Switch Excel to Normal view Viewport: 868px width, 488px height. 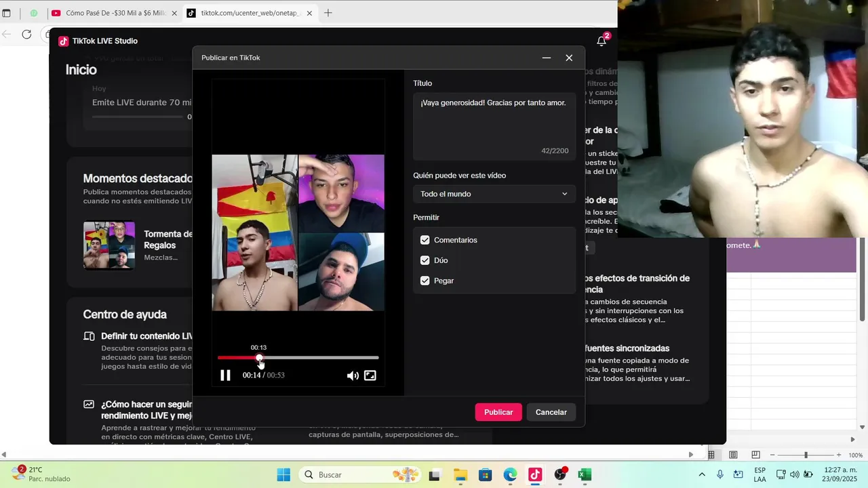711,455
